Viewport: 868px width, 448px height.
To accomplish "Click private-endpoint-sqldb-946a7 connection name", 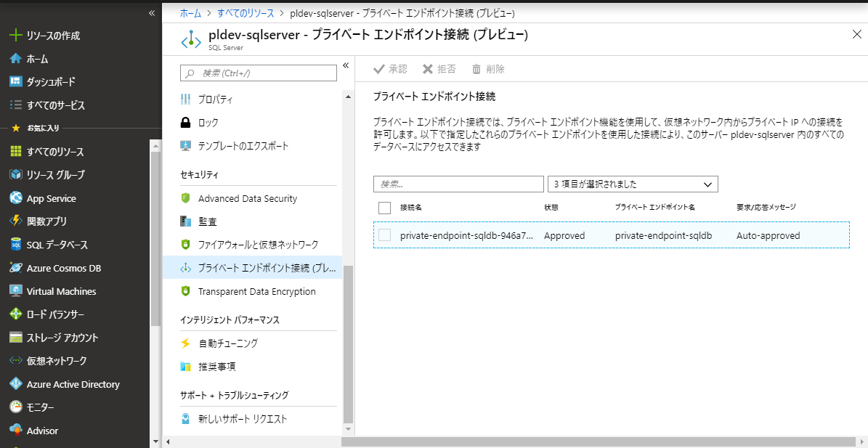I will tap(466, 235).
